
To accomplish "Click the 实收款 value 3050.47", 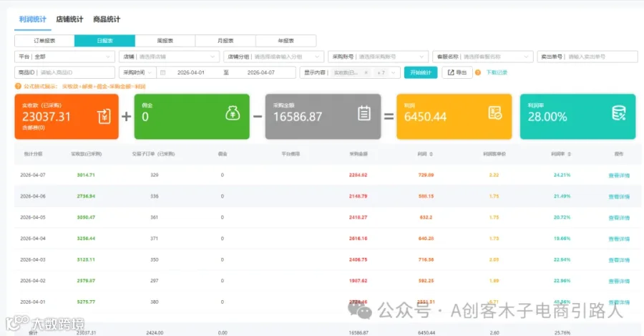I will (86, 217).
